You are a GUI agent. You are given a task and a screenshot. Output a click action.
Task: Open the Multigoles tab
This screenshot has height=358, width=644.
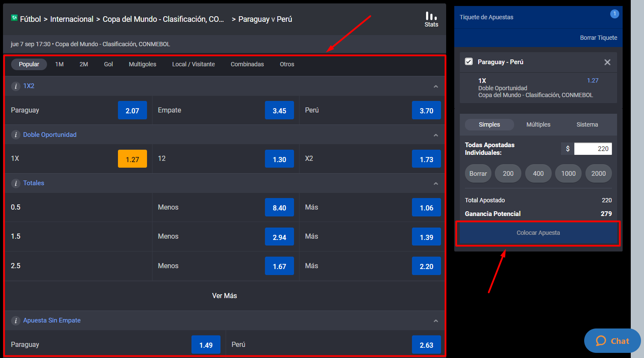[x=142, y=64]
